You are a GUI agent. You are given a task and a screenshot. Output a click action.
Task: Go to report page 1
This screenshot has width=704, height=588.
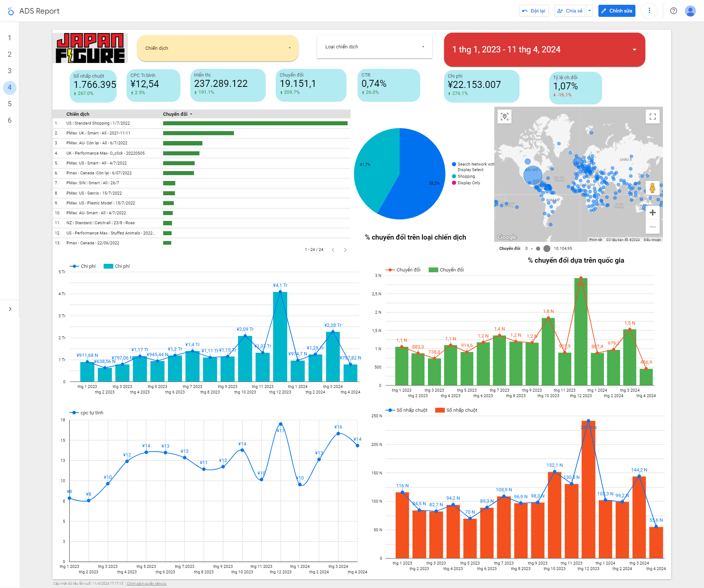pyautogui.click(x=10, y=38)
